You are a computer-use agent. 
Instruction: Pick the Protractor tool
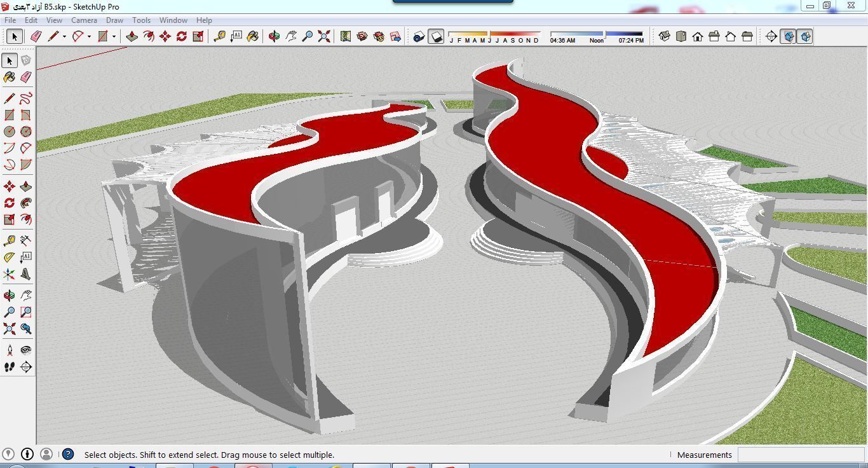coord(10,258)
